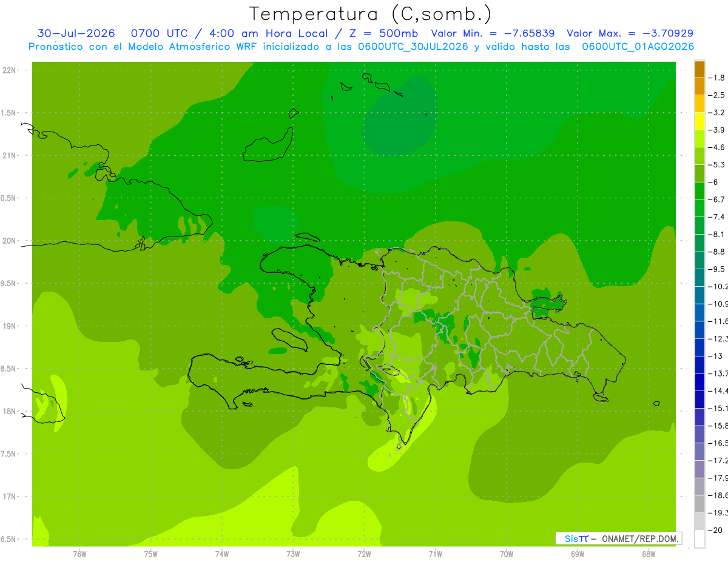The image size is (728, 562).
Task: Pick the lime swatch between -3.9 and -4.6
Action: pos(699,139)
